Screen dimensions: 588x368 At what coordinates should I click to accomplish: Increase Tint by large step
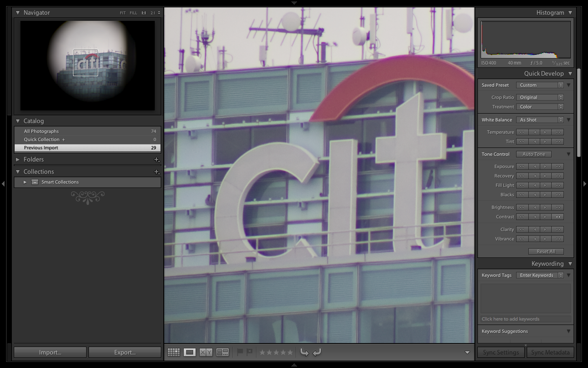tap(558, 141)
